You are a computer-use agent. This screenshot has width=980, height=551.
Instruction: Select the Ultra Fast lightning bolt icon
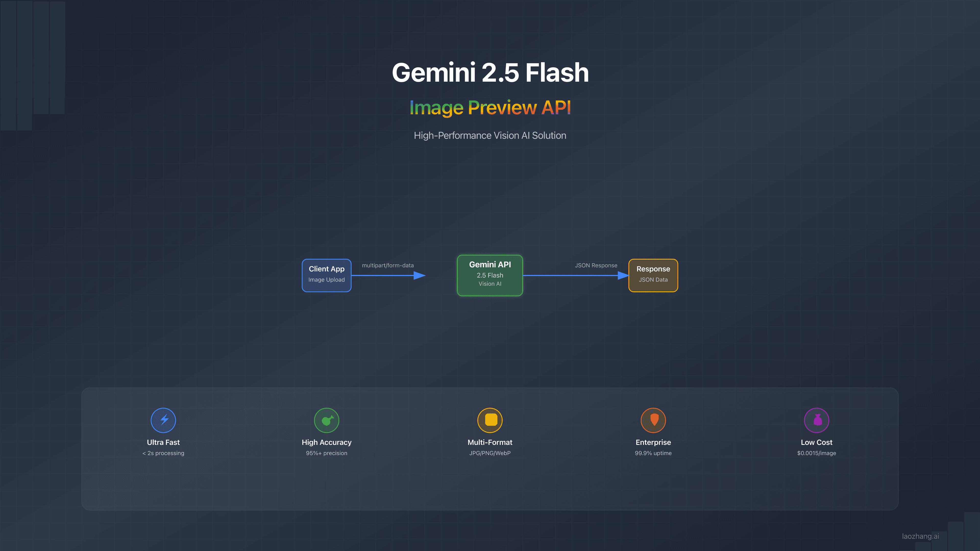tap(163, 420)
